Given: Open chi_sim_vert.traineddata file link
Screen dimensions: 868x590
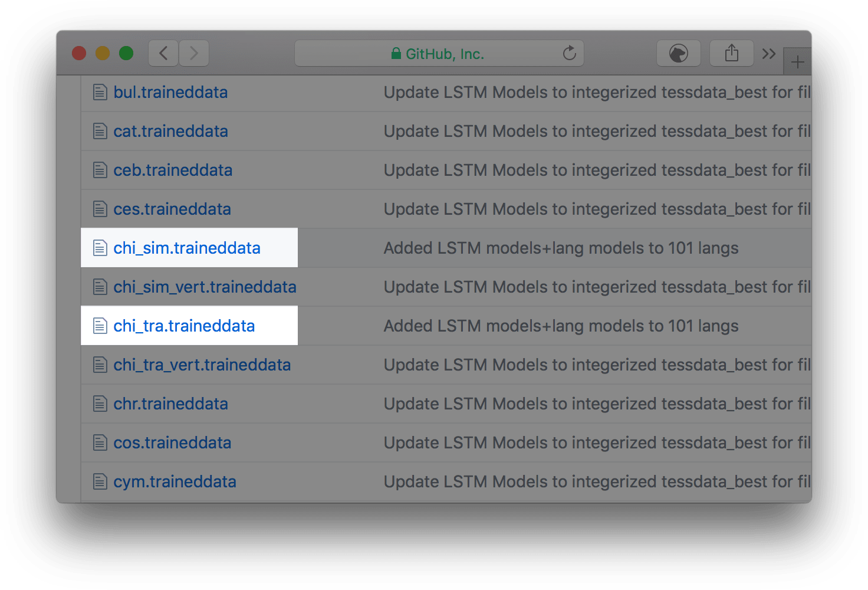Looking at the screenshot, I should [205, 287].
